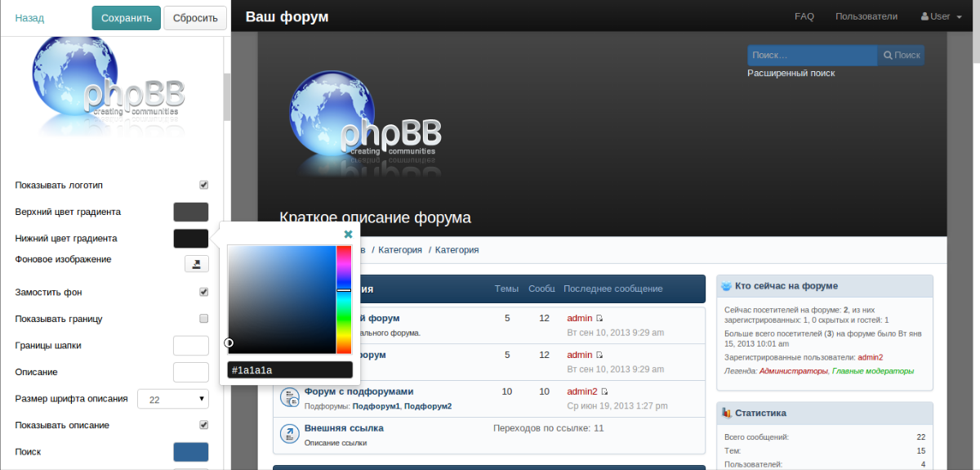This screenshot has width=980, height=470.
Task: Click the Who is online icon
Action: click(727, 286)
